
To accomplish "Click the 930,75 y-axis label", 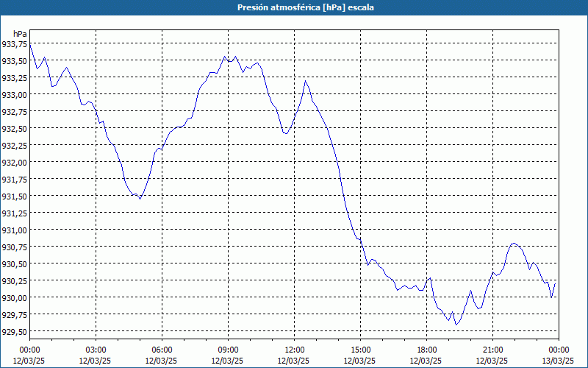I will pyautogui.click(x=14, y=247).
